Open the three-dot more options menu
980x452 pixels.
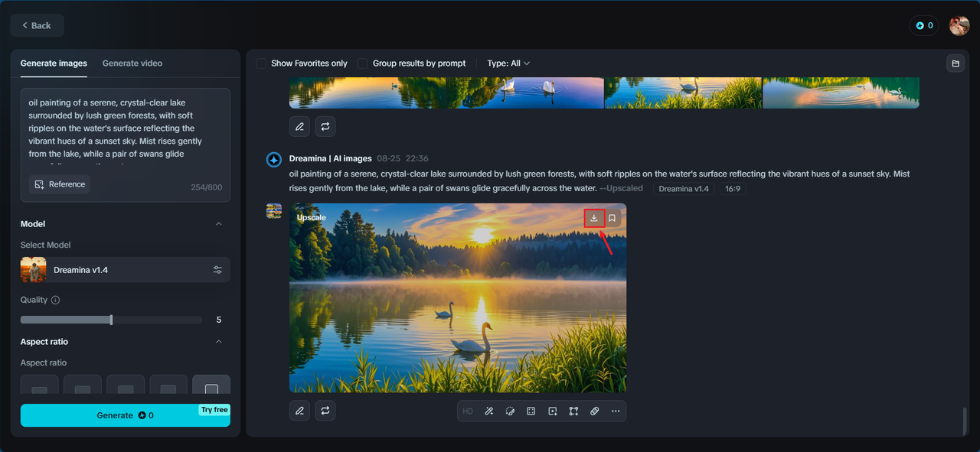[x=616, y=411]
